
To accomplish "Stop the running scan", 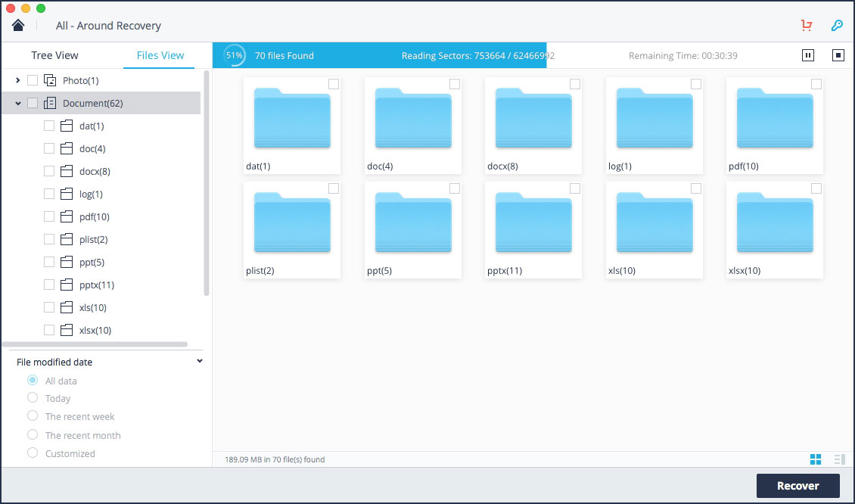I will (838, 55).
